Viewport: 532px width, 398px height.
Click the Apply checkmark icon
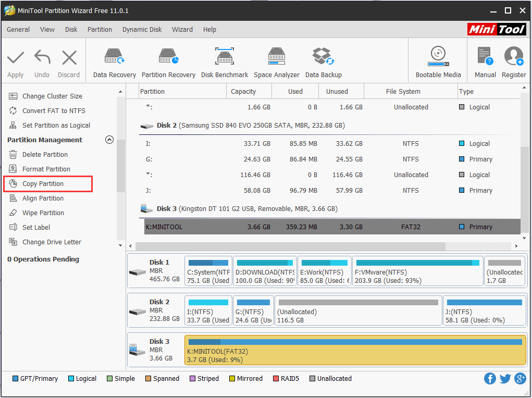pyautogui.click(x=15, y=57)
